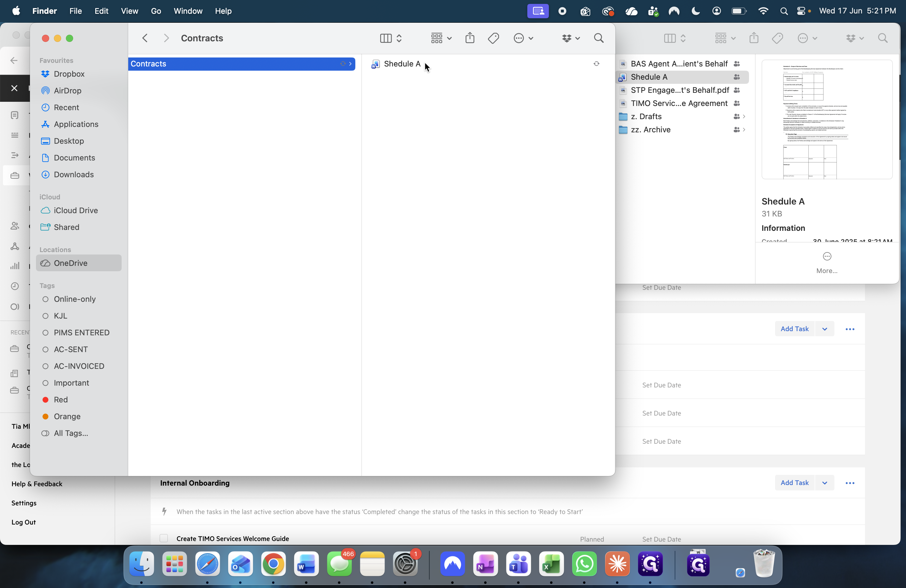Click Add Task in Internal Onboarding section

click(795, 482)
